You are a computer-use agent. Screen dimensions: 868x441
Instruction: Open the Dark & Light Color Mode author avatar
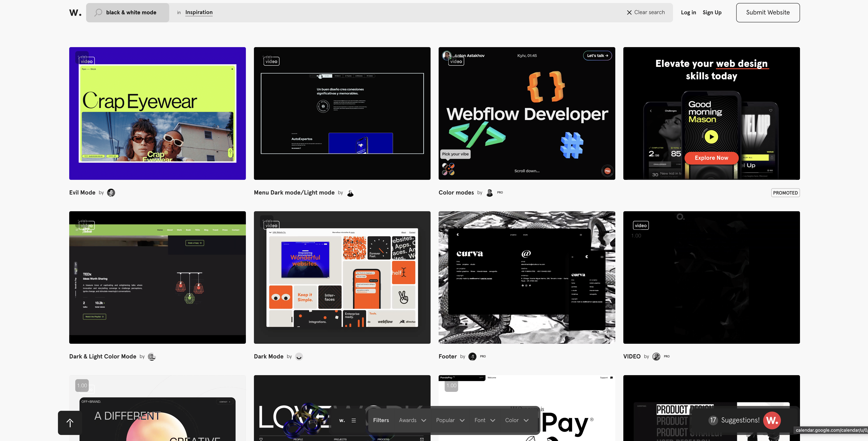click(152, 356)
